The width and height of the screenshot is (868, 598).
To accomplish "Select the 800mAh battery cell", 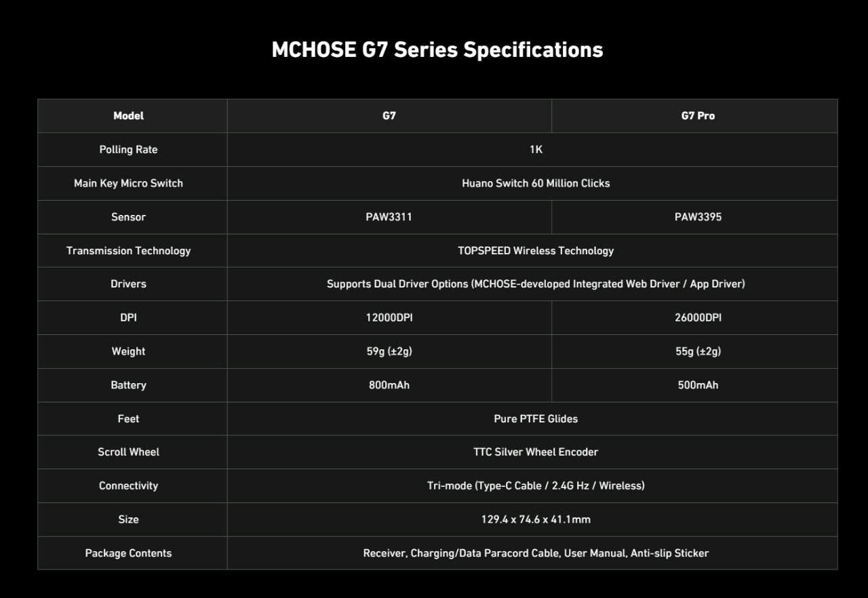I will [389, 385].
